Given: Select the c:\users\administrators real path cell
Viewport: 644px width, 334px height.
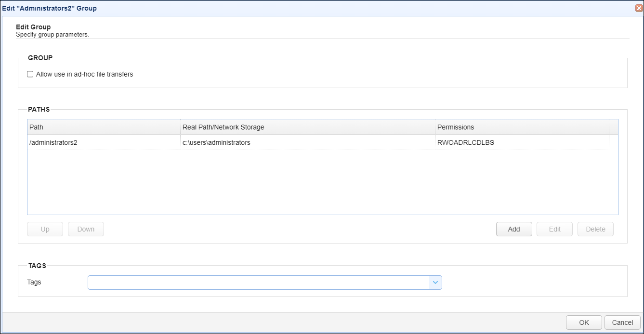Looking at the screenshot, I should coord(308,142).
